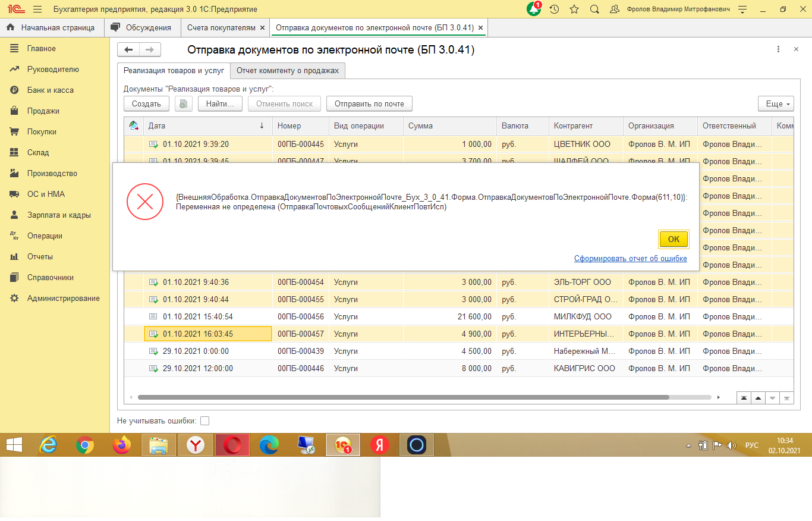Click the Контрагент column header
The width and height of the screenshot is (812, 521).
[586, 126]
